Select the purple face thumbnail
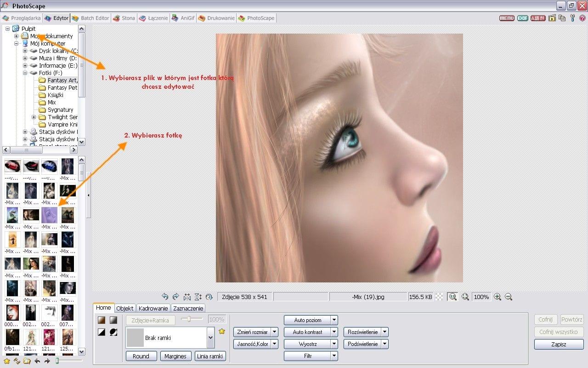The height and width of the screenshot is (368, 588). coord(49,215)
